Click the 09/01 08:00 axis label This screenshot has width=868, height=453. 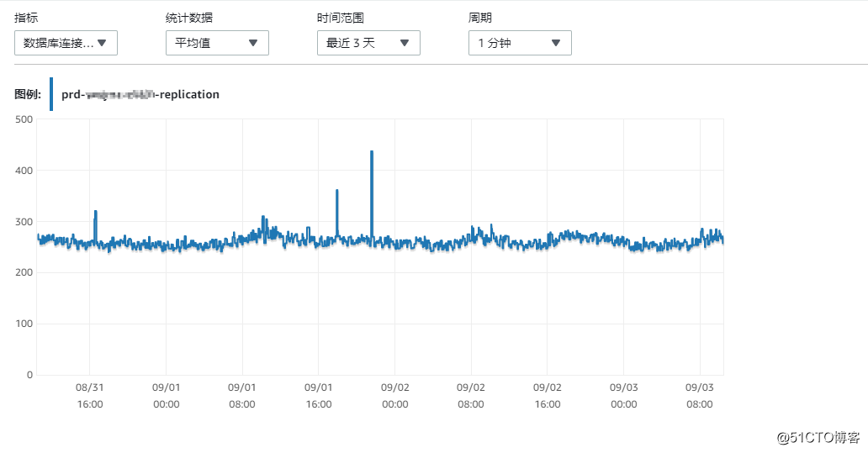point(242,396)
